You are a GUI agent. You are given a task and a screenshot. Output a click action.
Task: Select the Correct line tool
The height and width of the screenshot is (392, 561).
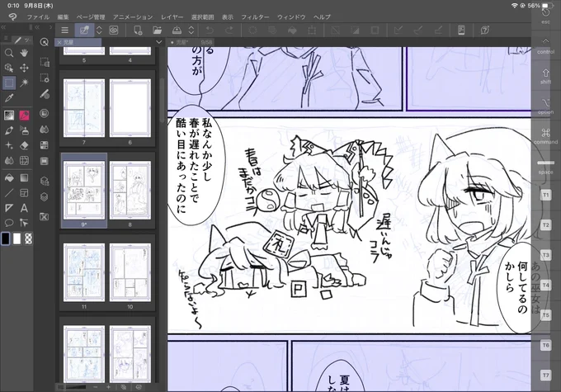click(24, 223)
